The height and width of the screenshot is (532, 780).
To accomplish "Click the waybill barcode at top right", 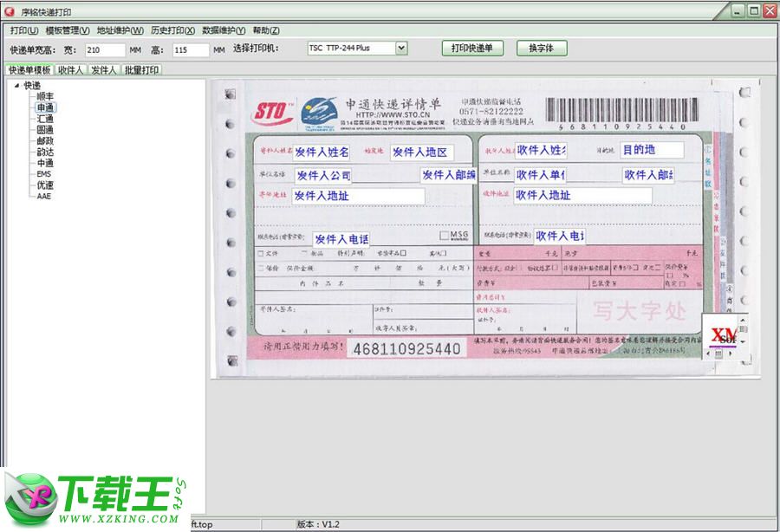I will pos(621,110).
